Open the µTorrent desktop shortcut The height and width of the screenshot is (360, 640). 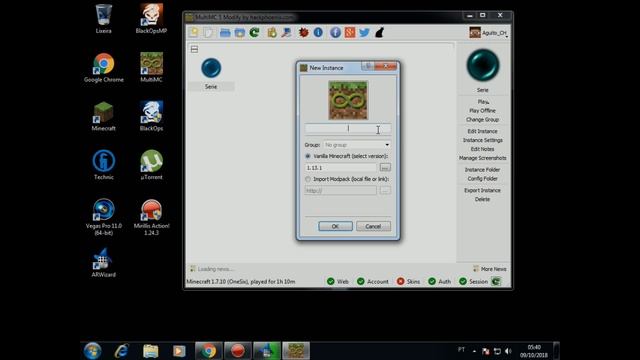point(151,165)
